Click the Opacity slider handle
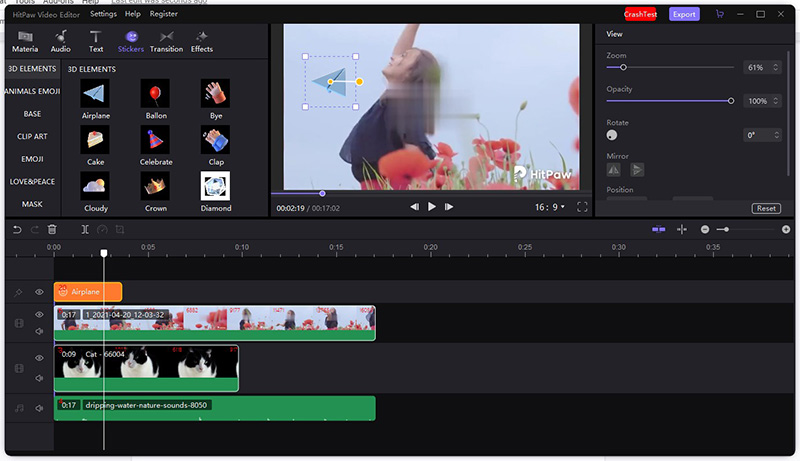Screen dimensions: 800x461 pyautogui.click(x=731, y=101)
